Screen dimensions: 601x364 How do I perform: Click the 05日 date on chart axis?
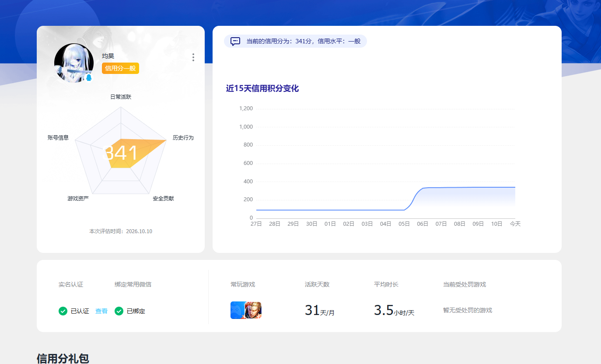404,224
